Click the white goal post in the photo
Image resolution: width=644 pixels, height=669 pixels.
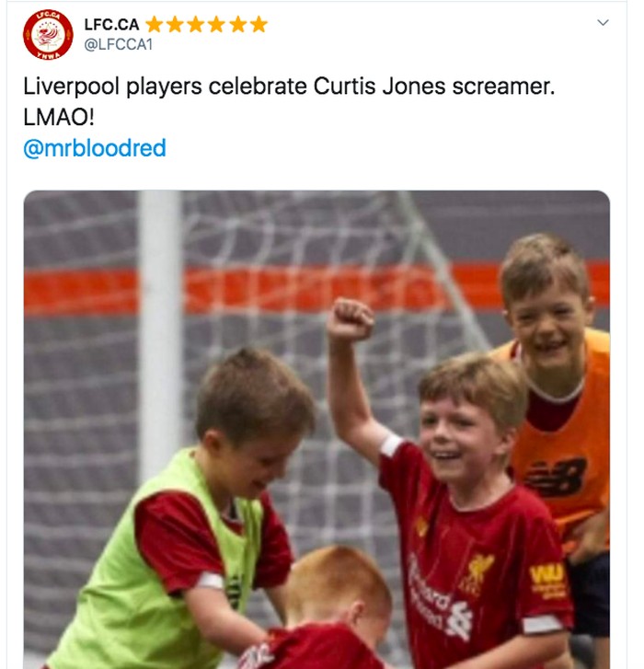pyautogui.click(x=159, y=333)
